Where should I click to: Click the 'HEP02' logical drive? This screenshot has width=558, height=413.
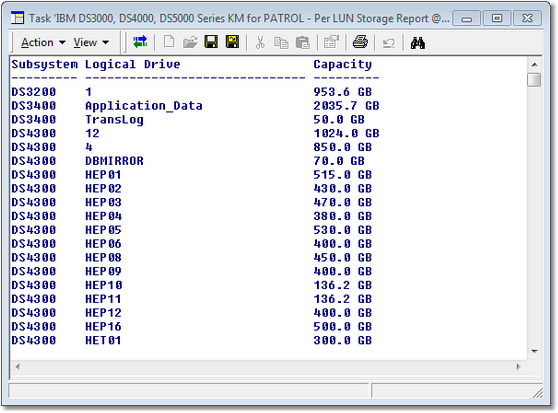(x=103, y=189)
